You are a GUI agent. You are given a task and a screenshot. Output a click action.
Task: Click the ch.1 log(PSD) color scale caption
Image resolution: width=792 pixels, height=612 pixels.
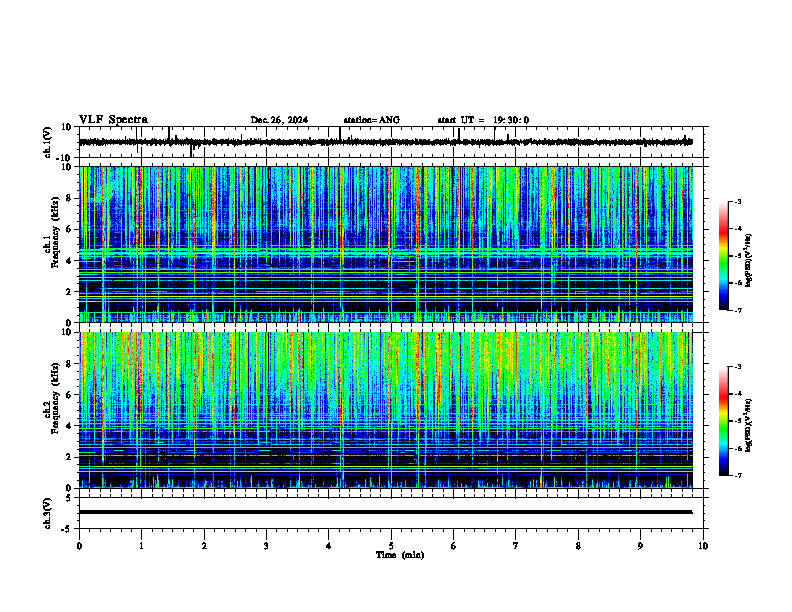pos(749,261)
